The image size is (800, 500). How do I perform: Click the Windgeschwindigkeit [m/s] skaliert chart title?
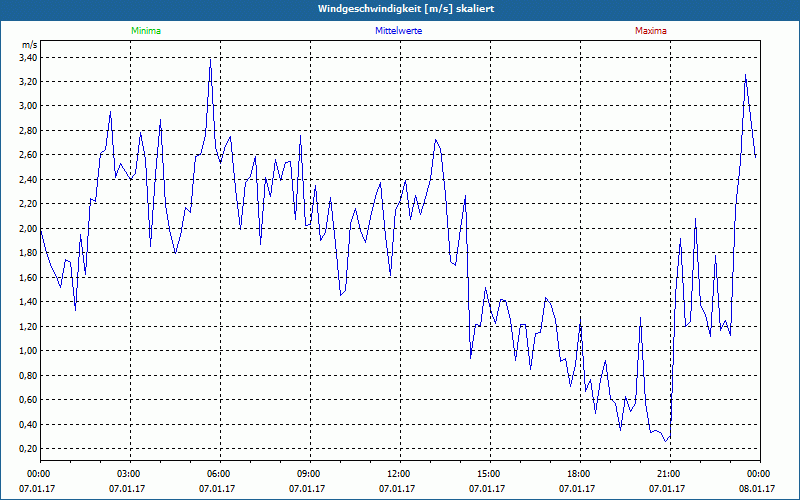tap(406, 9)
